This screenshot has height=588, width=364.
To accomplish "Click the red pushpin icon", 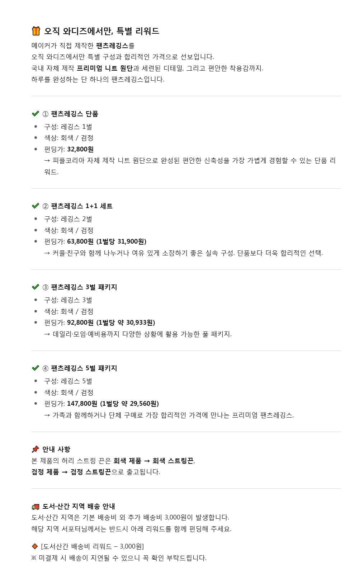I will (x=35, y=449).
